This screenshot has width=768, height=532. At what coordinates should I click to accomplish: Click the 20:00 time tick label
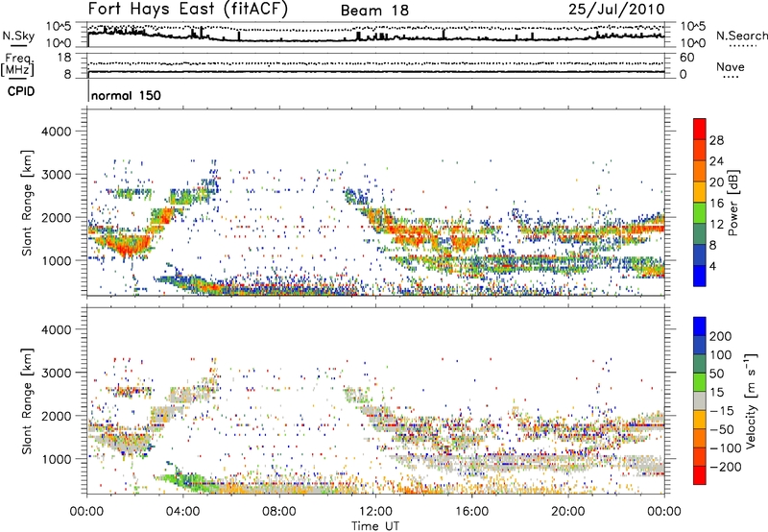tap(567, 512)
